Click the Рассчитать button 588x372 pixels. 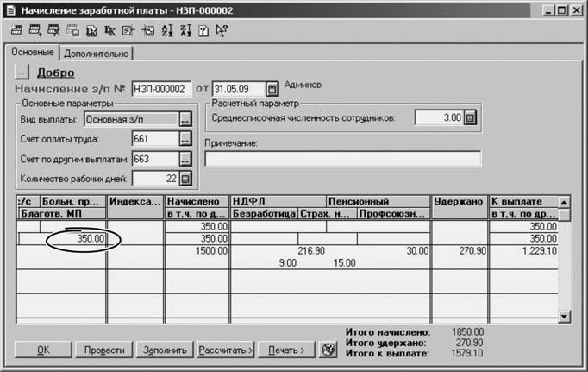225,350
